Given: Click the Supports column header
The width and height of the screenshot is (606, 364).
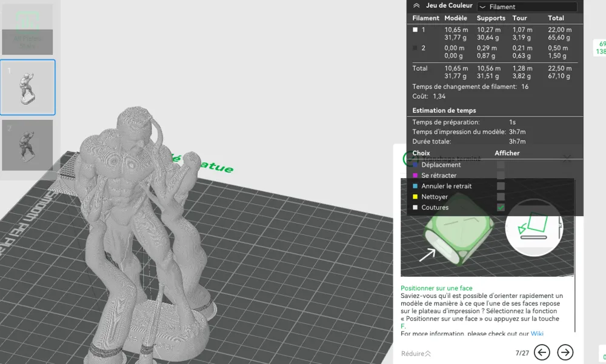Looking at the screenshot, I should click(491, 18).
